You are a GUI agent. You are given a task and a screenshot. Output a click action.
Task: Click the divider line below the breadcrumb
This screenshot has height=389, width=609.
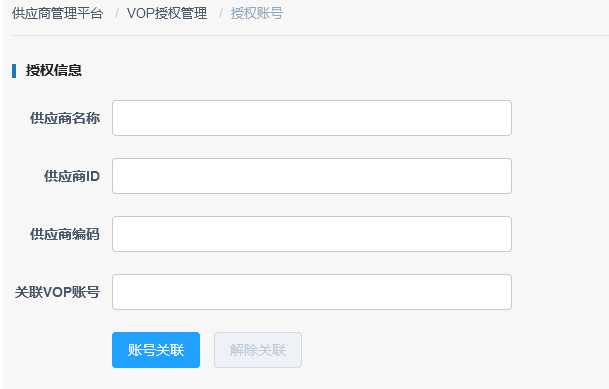(310, 35)
